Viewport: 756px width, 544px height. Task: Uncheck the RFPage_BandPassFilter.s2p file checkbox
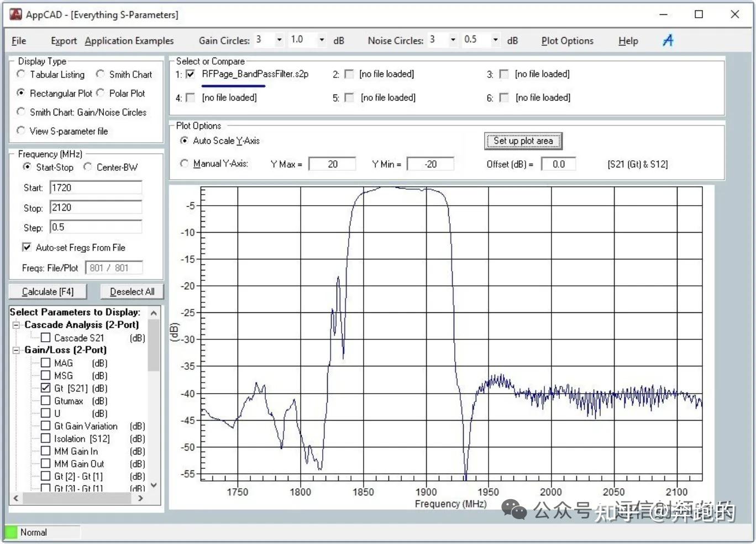pyautogui.click(x=190, y=74)
